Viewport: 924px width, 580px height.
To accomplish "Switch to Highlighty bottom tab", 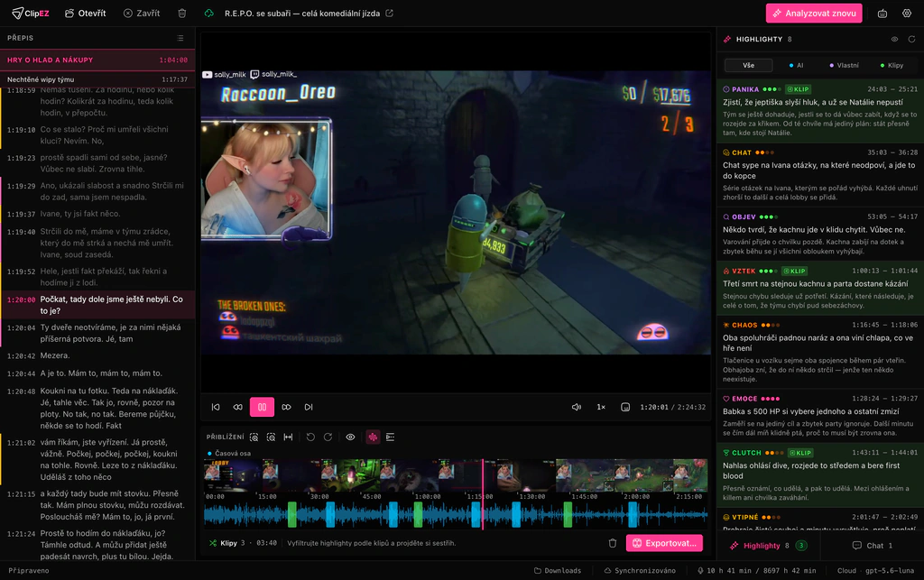I will click(x=769, y=546).
